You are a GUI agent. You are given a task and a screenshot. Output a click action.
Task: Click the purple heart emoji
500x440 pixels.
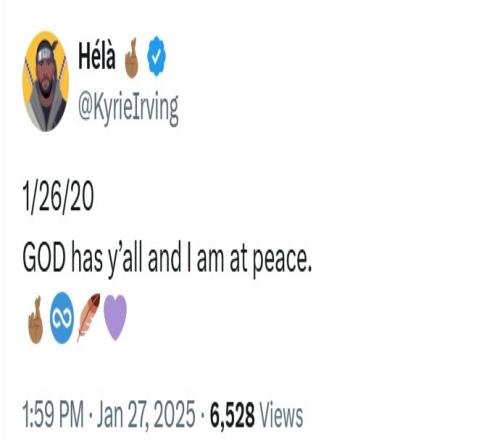pyautogui.click(x=115, y=318)
